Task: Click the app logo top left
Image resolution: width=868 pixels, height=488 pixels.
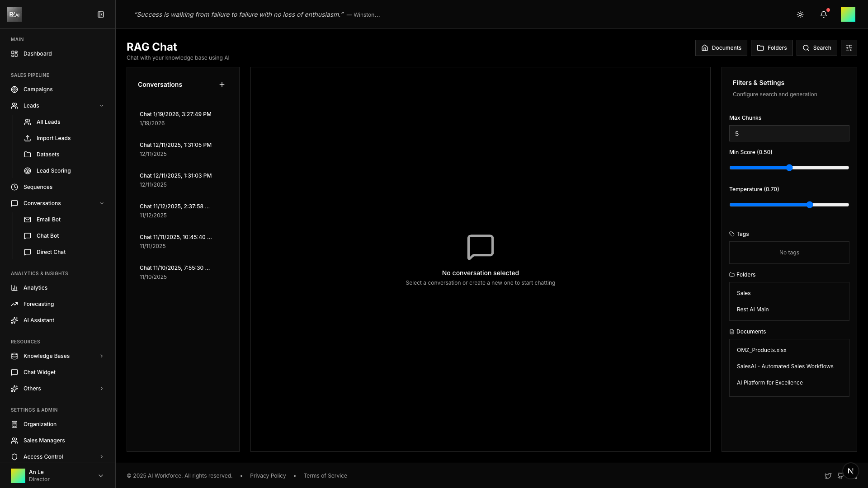Action: point(14,14)
